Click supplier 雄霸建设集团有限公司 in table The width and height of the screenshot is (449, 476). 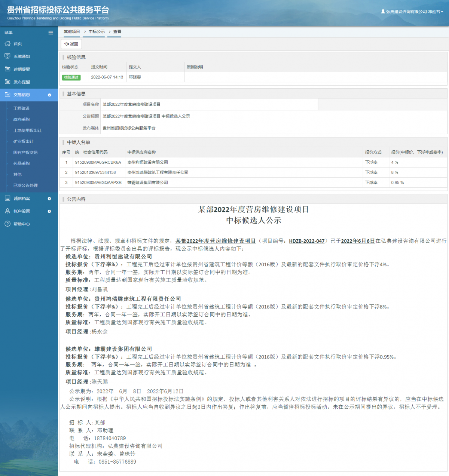coord(147,182)
